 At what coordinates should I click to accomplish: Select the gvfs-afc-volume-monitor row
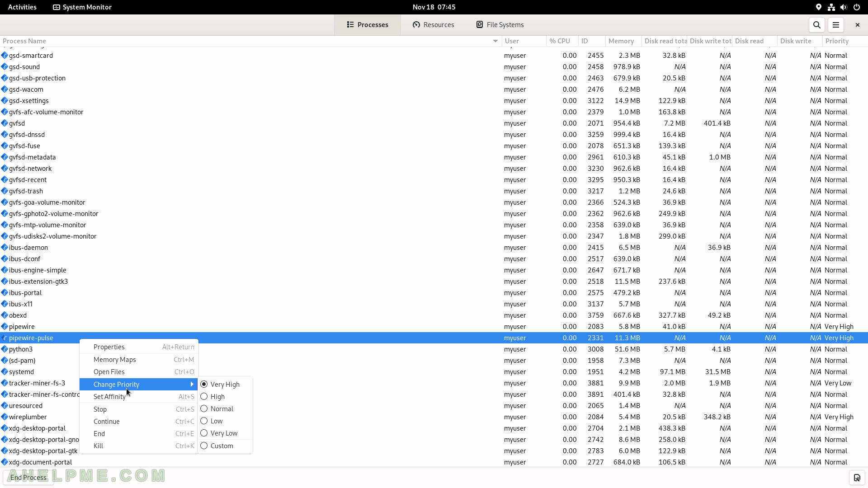(x=434, y=112)
